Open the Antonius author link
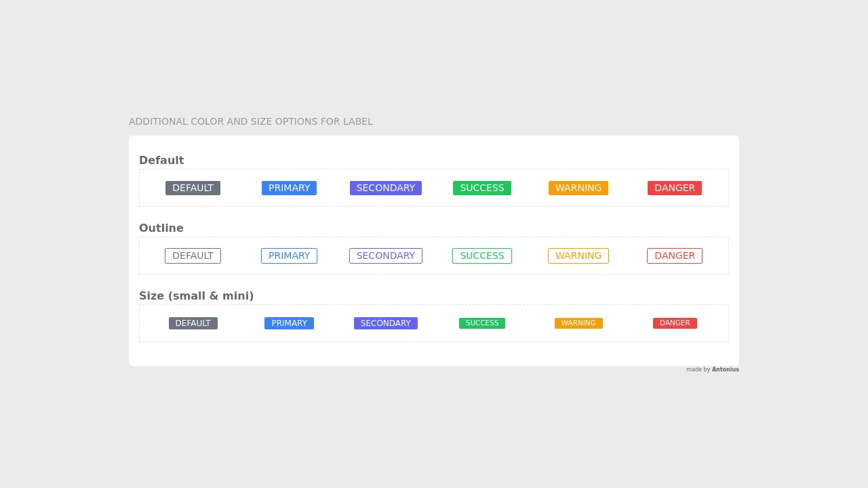 pos(725,369)
